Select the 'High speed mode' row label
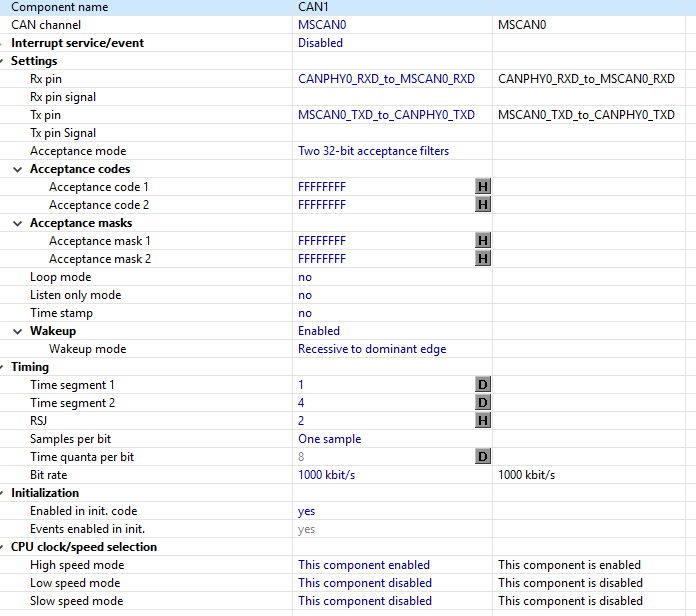Viewport: 696px width, 616px height. (x=77, y=565)
